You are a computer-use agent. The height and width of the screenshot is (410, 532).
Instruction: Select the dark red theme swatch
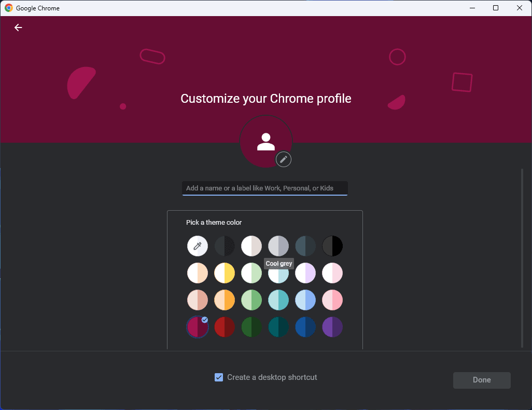click(x=225, y=327)
